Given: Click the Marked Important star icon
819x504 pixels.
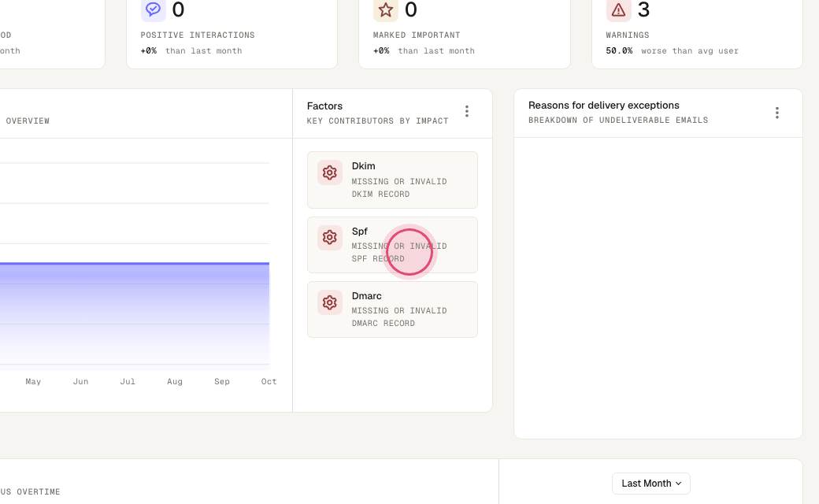Looking at the screenshot, I should point(385,9).
